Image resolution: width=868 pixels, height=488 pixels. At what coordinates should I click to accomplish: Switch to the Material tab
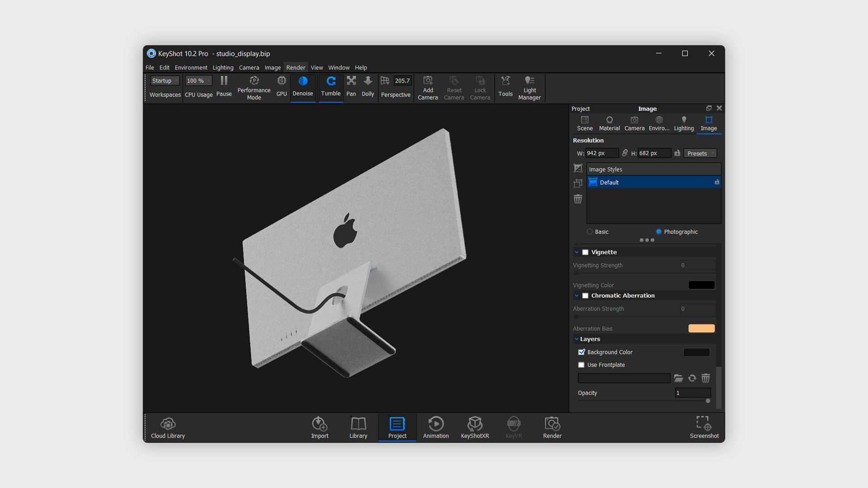tap(609, 124)
